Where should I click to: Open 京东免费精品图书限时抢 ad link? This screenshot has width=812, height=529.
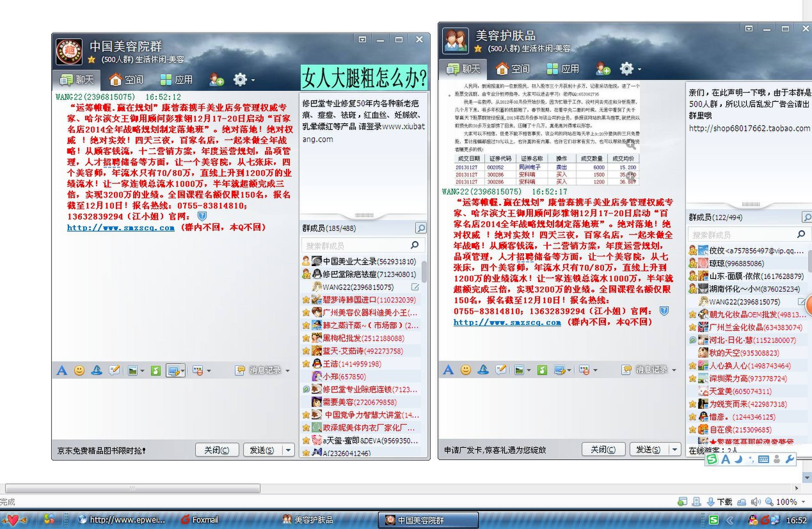coord(101,451)
